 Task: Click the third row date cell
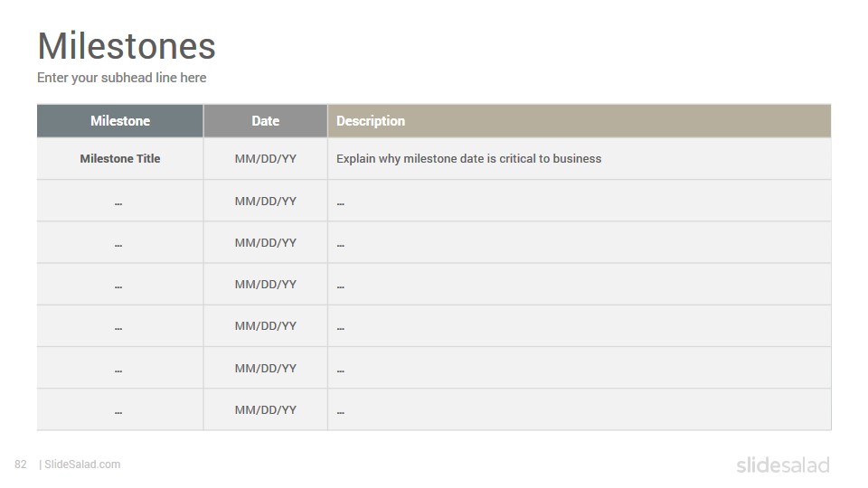point(266,242)
